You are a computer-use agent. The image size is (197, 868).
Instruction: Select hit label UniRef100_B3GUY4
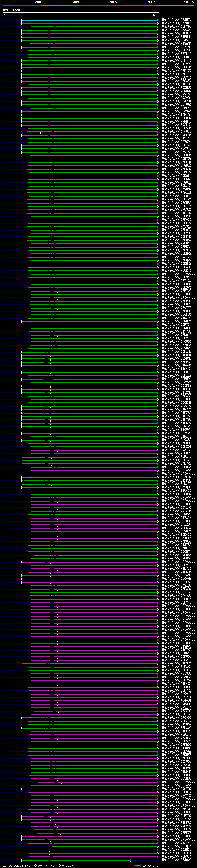coord(177,430)
